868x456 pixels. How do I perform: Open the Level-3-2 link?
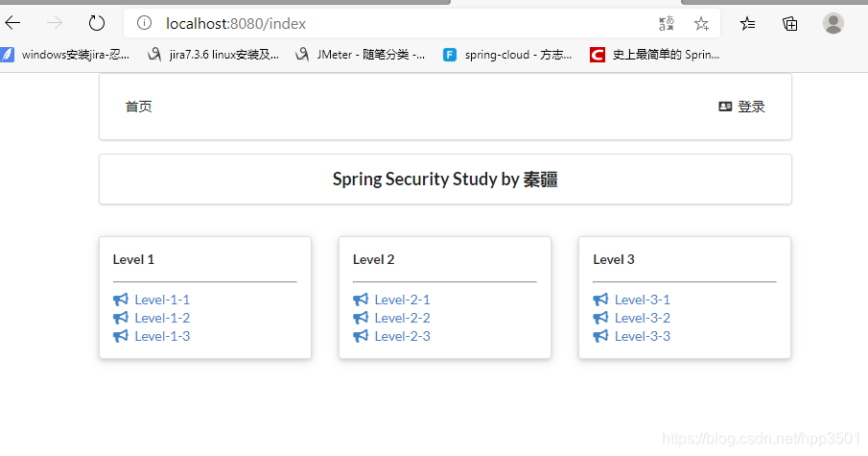click(643, 318)
